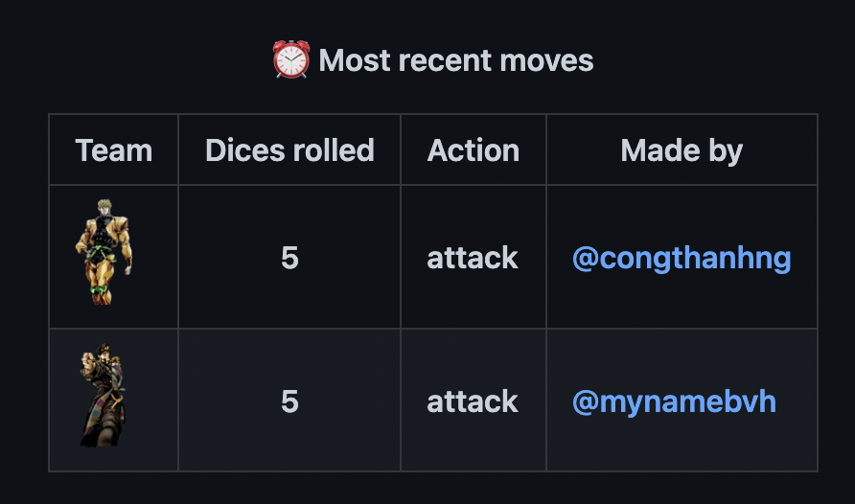Click the word Most in the heading
This screenshot has height=504, width=855.
[x=355, y=60]
